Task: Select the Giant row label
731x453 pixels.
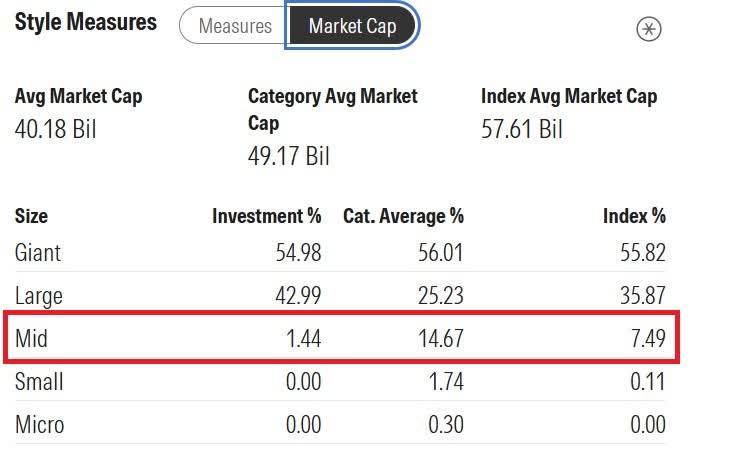Action: (38, 252)
